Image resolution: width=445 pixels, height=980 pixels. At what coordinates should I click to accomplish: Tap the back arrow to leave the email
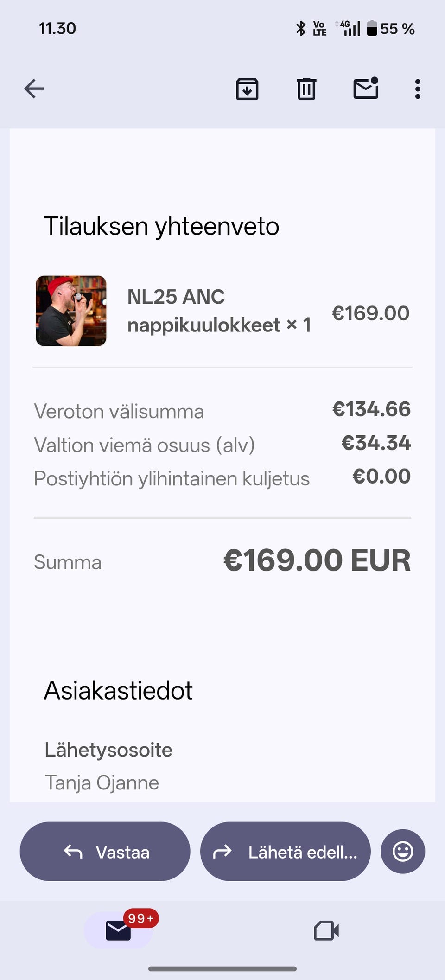[34, 89]
